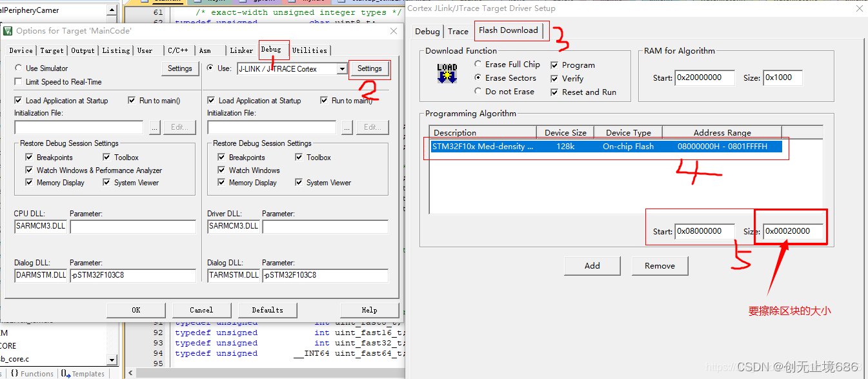Image resolution: width=868 pixels, height=379 pixels.
Task: Uncheck the Verify download option
Action: coord(554,77)
